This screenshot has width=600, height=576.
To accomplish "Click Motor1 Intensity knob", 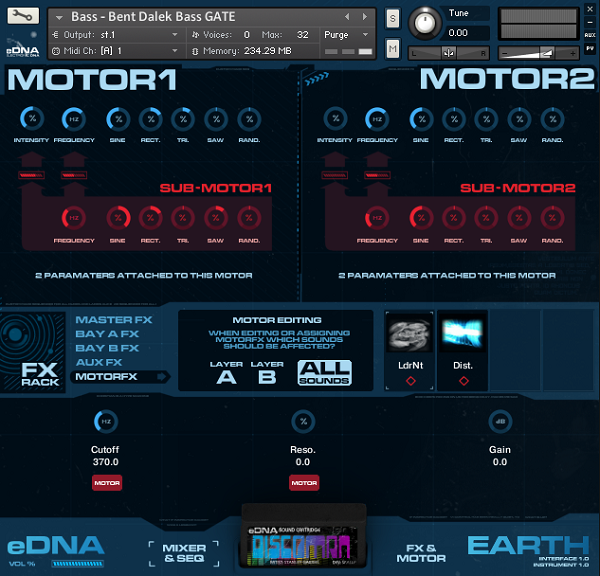I will click(32, 119).
